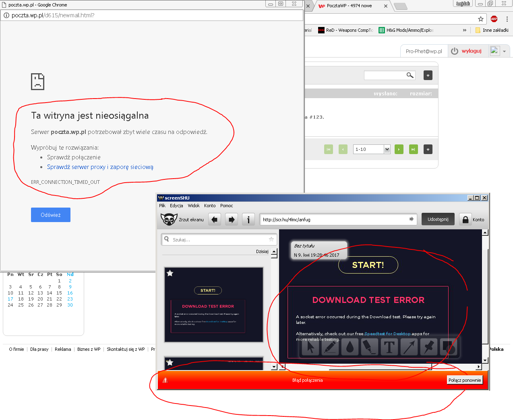
Task: Toggle star on second screenshot thumbnail
Action: 170,362
